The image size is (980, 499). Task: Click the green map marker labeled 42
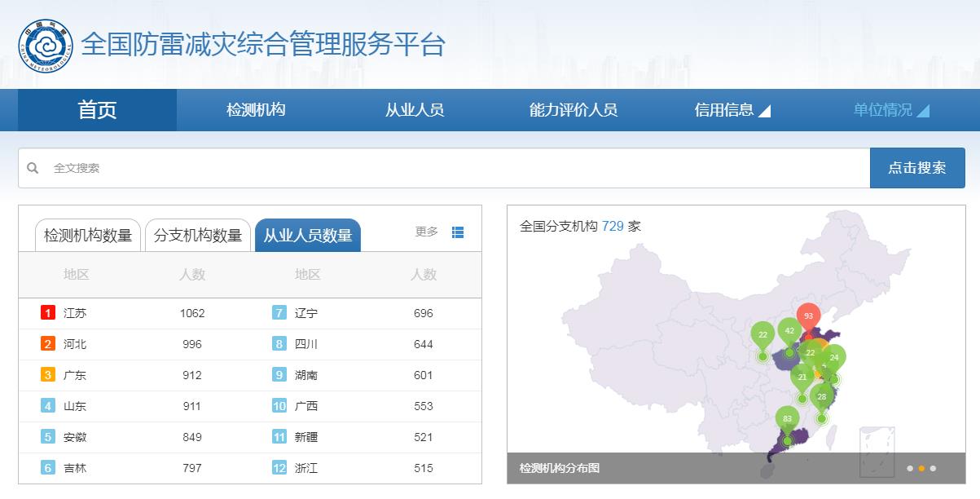pyautogui.click(x=789, y=330)
